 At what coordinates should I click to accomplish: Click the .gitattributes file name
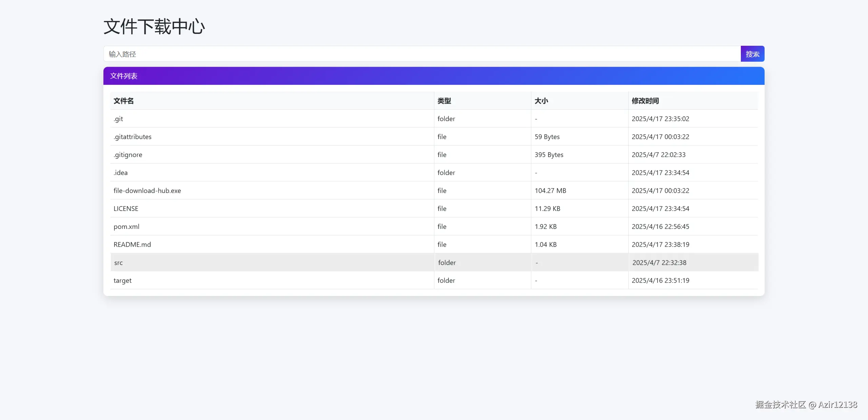point(133,137)
